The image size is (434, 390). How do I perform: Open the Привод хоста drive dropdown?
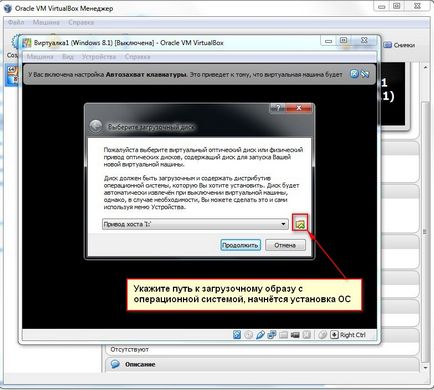click(195, 224)
